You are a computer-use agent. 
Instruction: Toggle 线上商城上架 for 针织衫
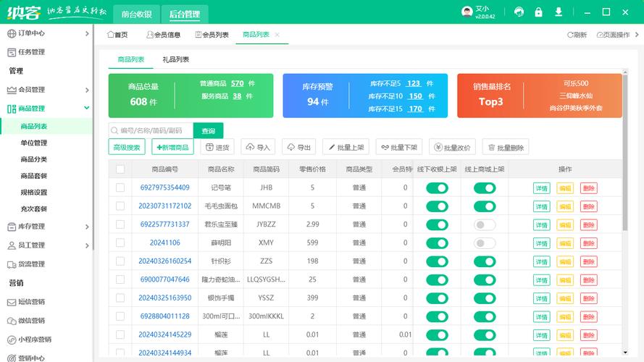[x=485, y=261]
